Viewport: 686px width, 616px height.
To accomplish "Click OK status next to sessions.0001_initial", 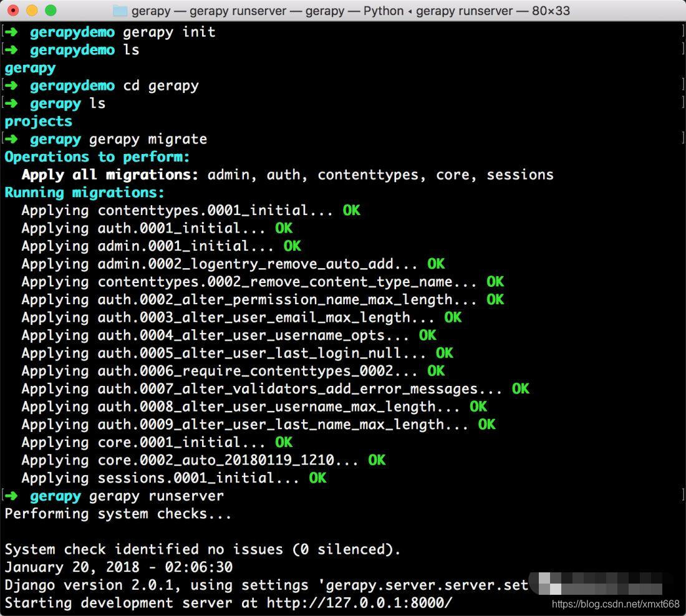I will [317, 478].
